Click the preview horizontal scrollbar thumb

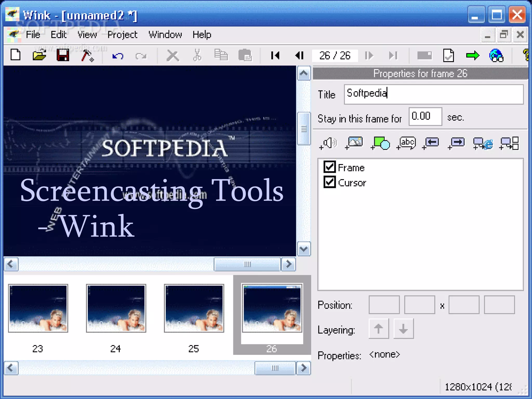tap(247, 264)
